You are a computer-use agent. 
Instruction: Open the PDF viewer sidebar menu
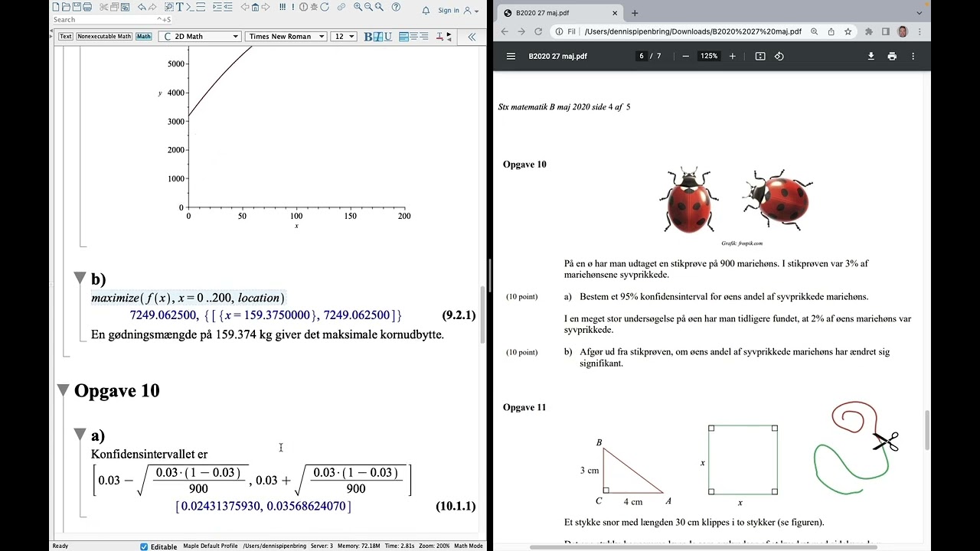coord(511,56)
